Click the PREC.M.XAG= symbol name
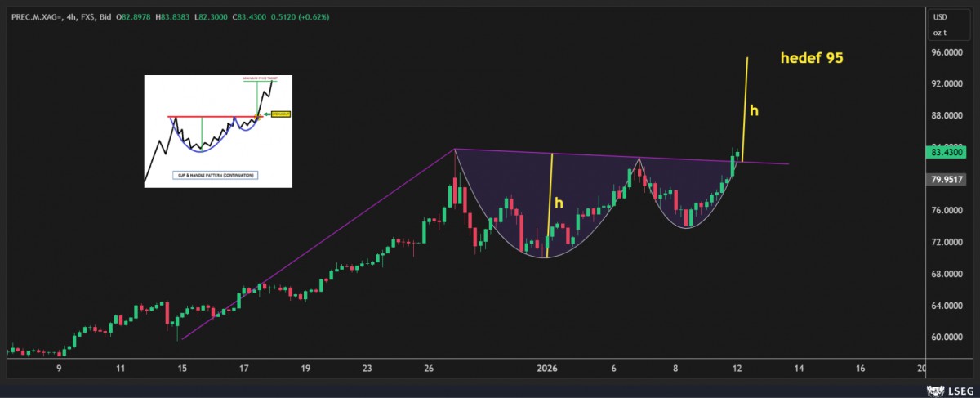The width and height of the screenshot is (980, 398). click(x=35, y=16)
